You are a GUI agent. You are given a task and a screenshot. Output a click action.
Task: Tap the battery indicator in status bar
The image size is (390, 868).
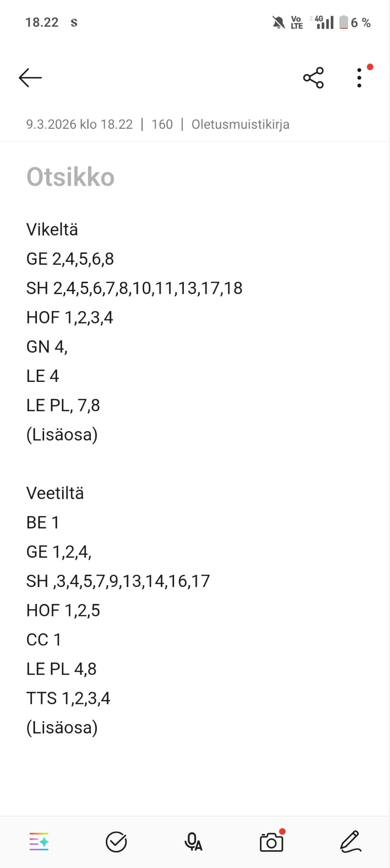[x=343, y=22]
